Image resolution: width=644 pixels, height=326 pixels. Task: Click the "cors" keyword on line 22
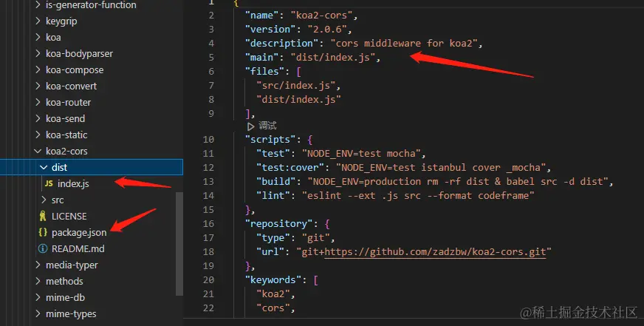click(x=273, y=308)
